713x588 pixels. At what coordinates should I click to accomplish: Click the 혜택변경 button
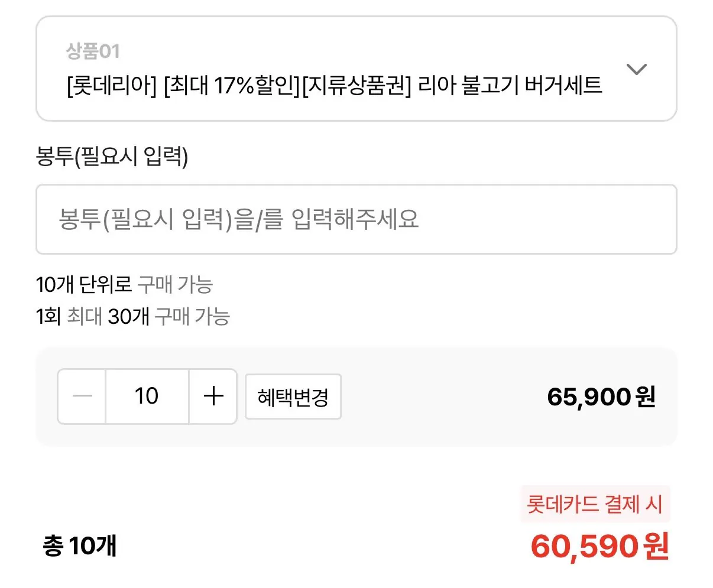pyautogui.click(x=293, y=397)
